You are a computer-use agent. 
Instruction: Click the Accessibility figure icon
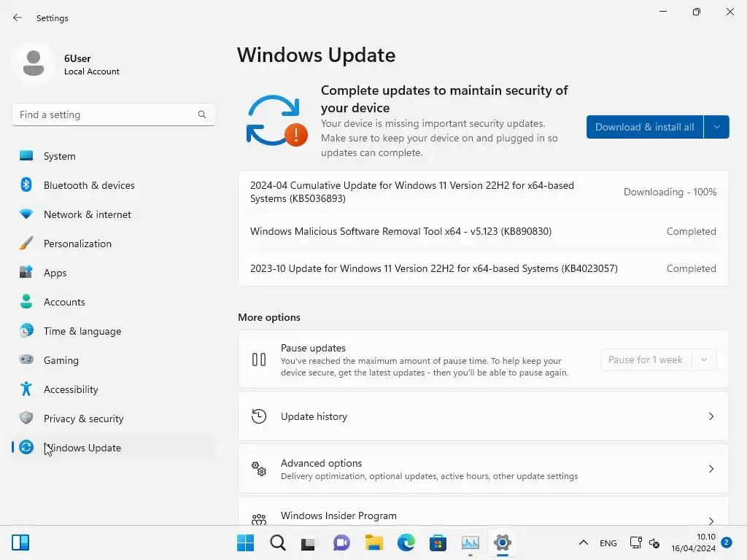(26, 389)
